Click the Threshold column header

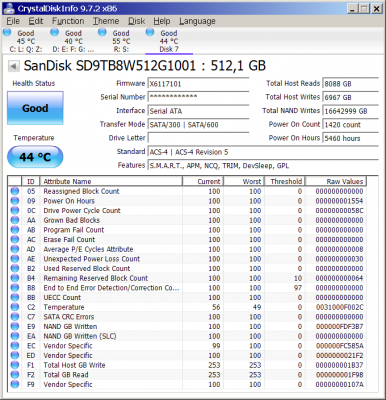285,181
